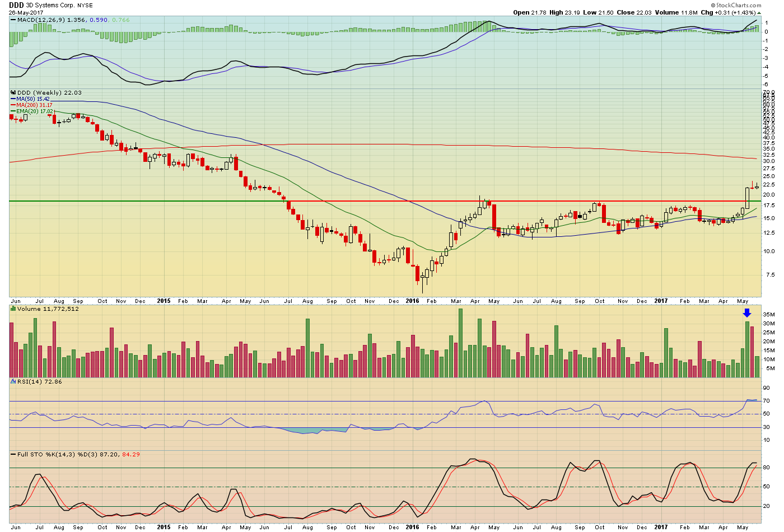Click "20M" on the volume axis
Viewport: 784px width, 532px height.
pos(769,342)
